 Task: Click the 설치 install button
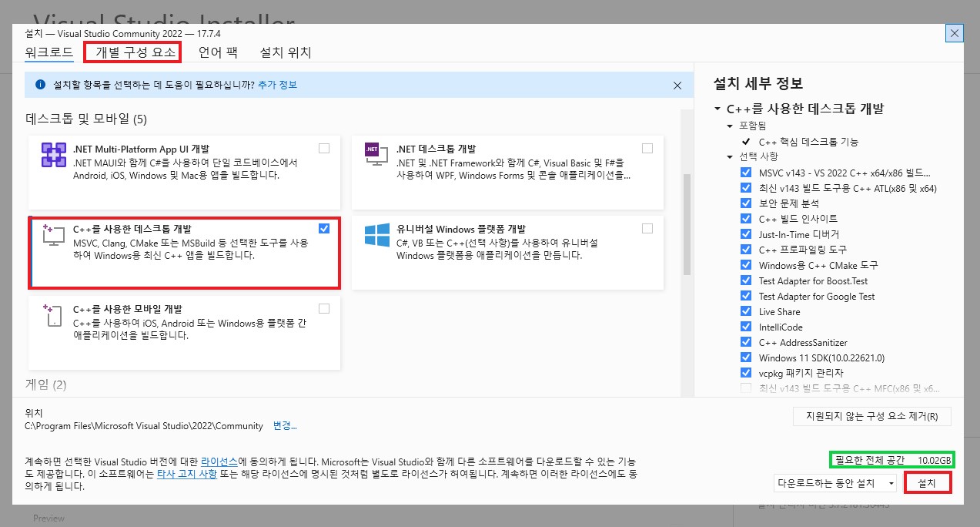click(x=928, y=483)
